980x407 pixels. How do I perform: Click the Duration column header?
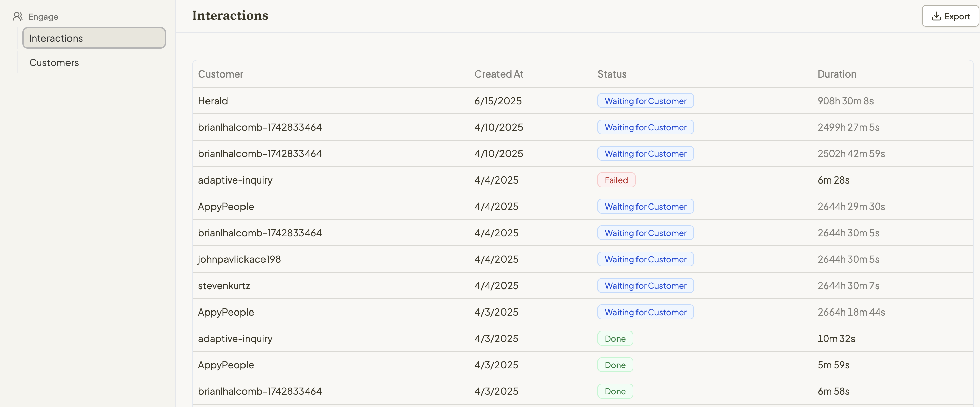837,74
